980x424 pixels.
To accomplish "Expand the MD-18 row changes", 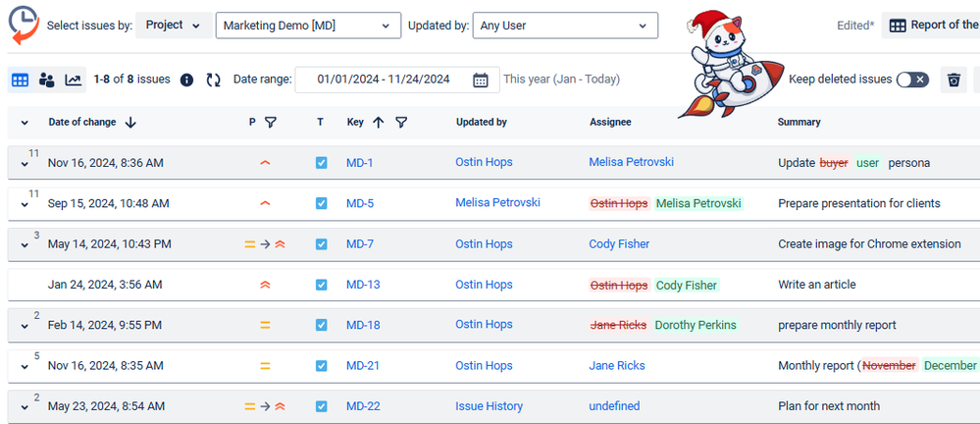I will [25, 327].
